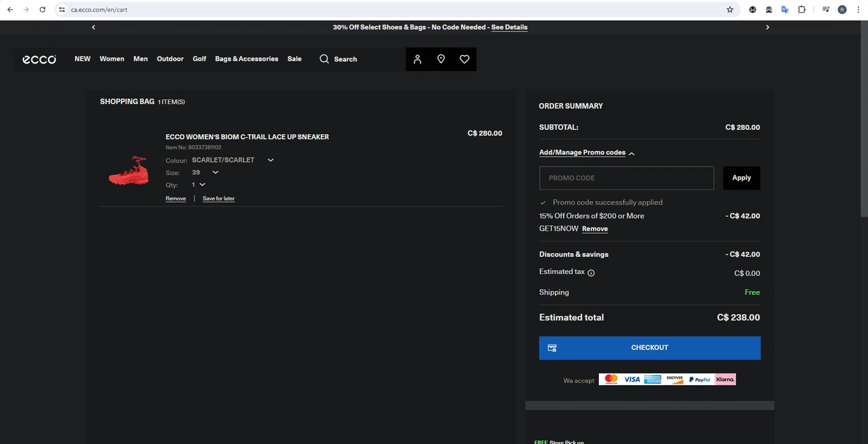
Task: Reload the ECCO cart page
Action: pos(42,10)
